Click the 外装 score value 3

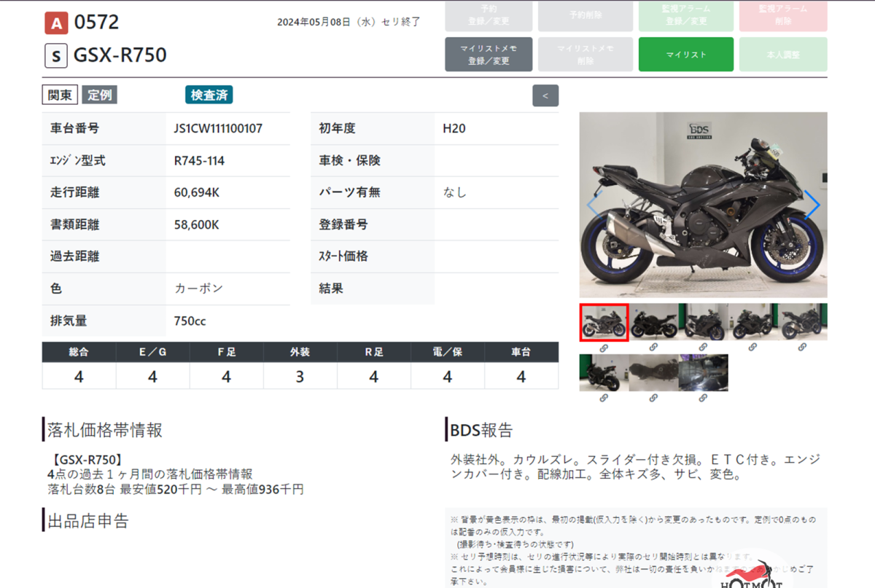300,377
